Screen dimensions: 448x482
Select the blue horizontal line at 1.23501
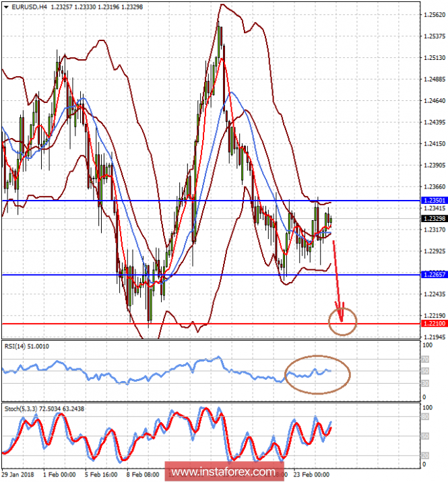tap(211, 201)
